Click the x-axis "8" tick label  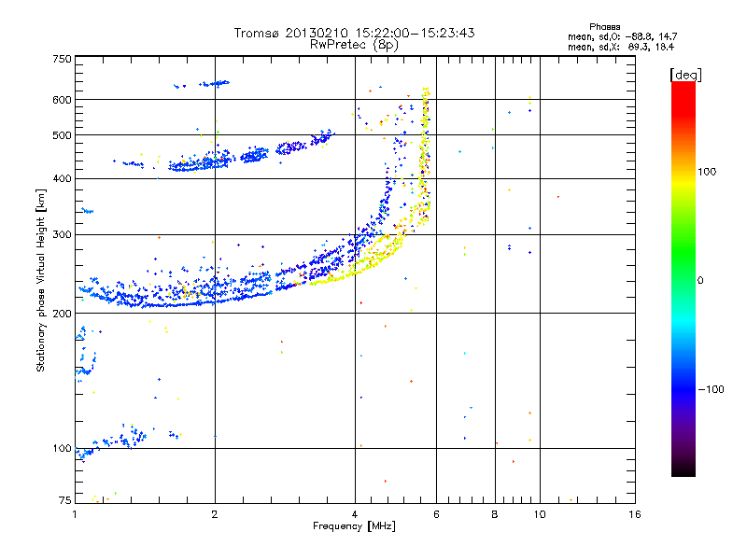[x=495, y=514]
